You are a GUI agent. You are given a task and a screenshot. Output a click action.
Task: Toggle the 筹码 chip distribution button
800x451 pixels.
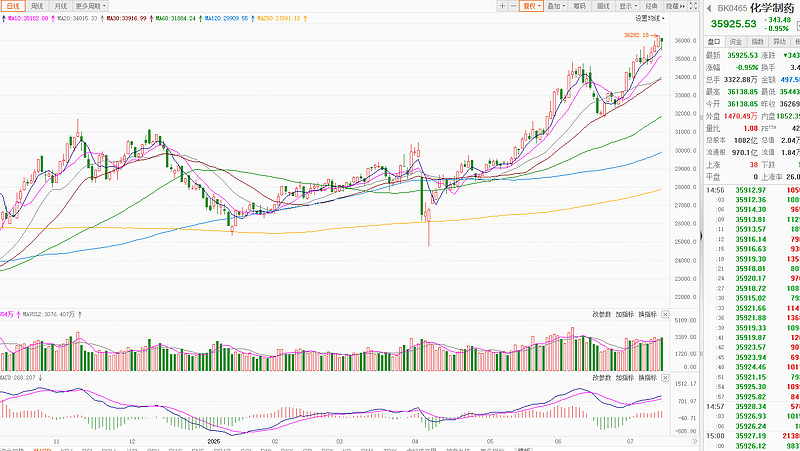tap(579, 6)
